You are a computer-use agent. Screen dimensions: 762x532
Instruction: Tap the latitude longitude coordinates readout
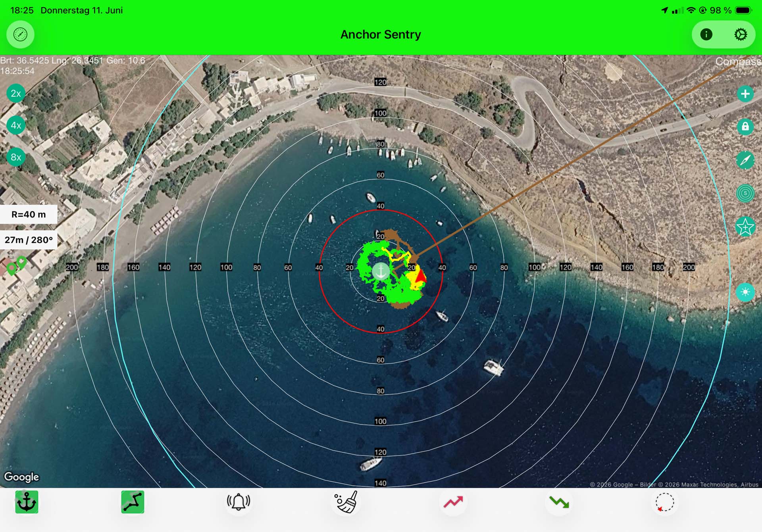click(73, 60)
